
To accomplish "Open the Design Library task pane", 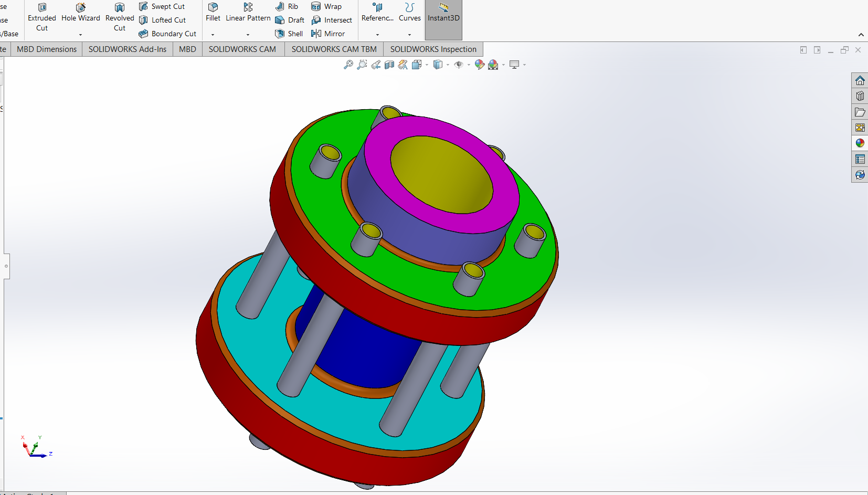I will click(860, 96).
